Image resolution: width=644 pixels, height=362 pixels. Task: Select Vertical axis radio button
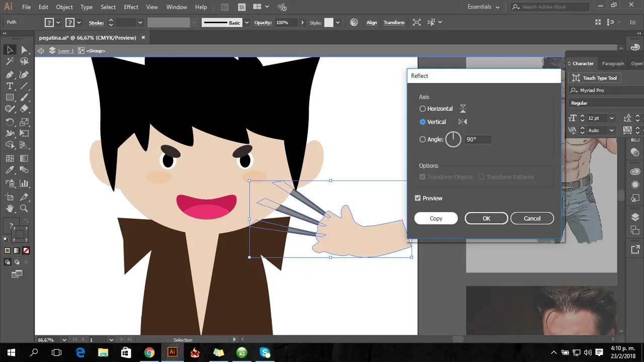click(423, 122)
